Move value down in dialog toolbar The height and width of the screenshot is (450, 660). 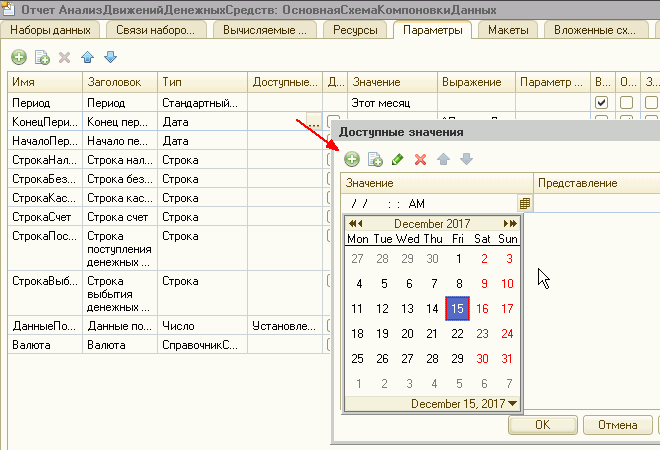(466, 159)
